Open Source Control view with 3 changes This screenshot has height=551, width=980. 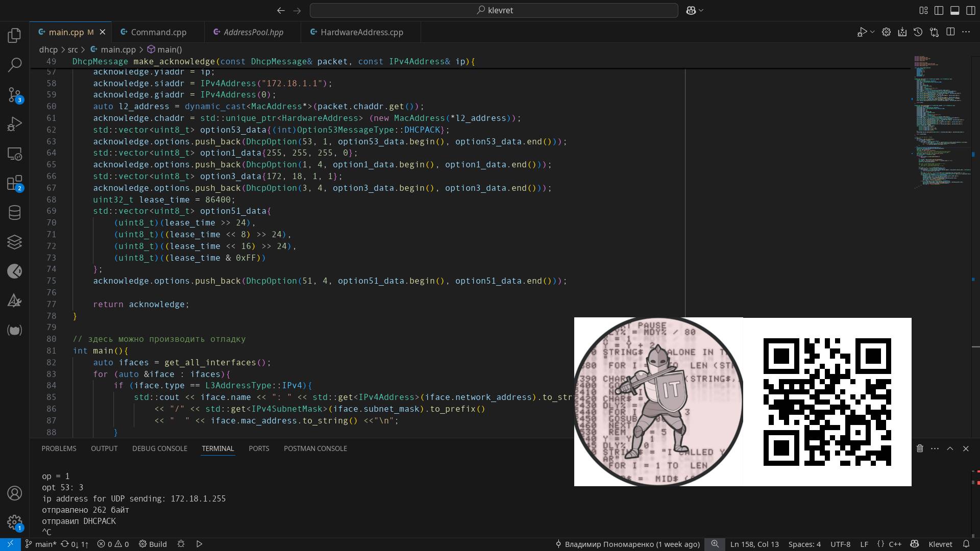15,95
